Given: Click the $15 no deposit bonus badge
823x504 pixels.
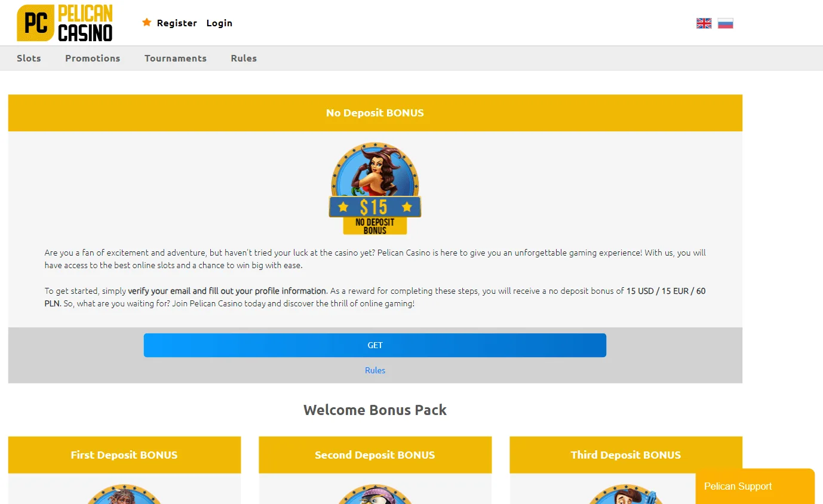Looking at the screenshot, I should 375,189.
